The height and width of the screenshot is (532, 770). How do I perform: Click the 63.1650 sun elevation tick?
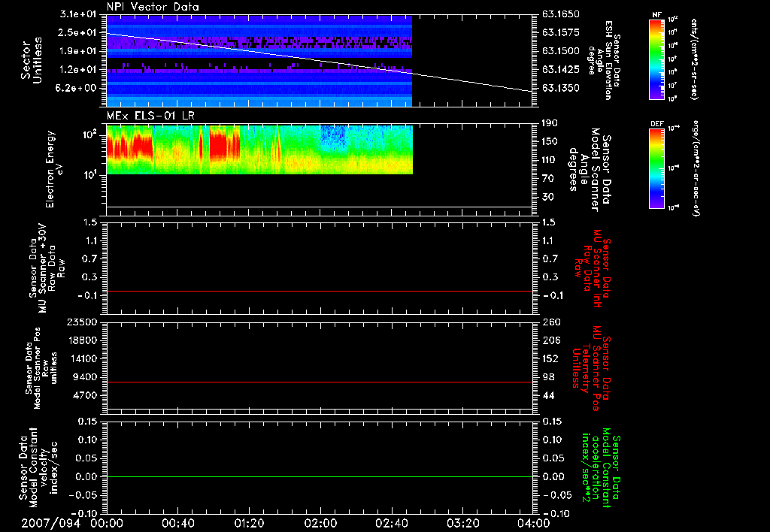click(x=561, y=14)
